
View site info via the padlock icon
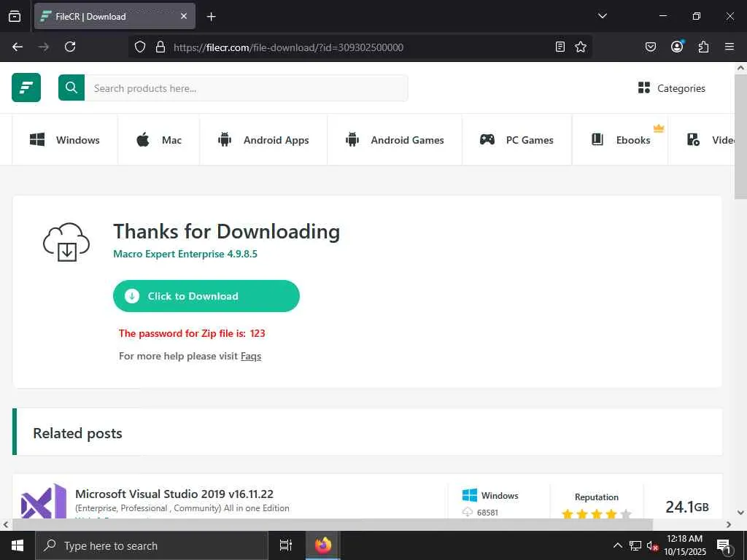tap(160, 47)
